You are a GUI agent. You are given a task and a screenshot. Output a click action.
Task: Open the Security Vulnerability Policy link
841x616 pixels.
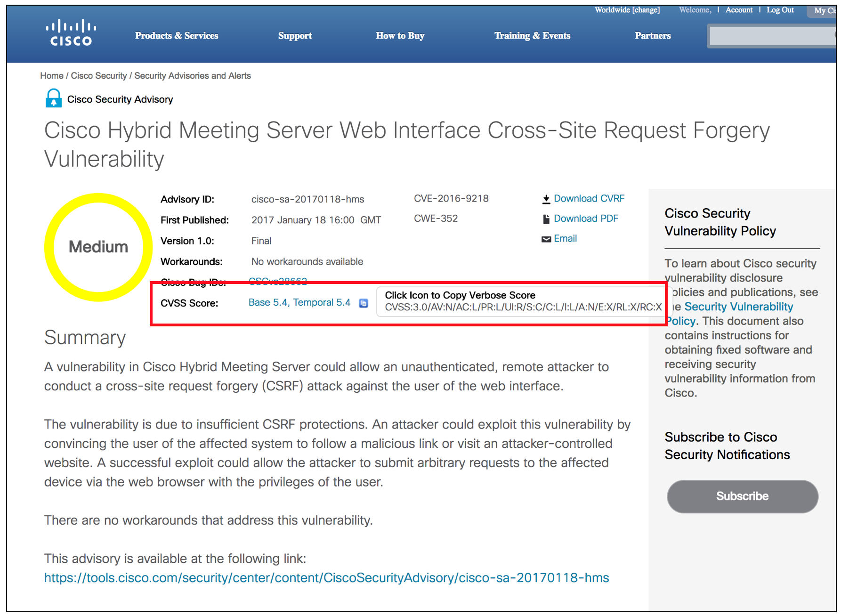click(738, 307)
